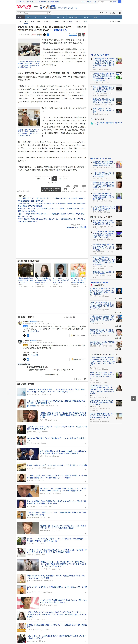This screenshot has width=138, height=644.
Task: Dismiss 「結婚しない決断をした男性」 card with its x
Action: click(33, 287)
